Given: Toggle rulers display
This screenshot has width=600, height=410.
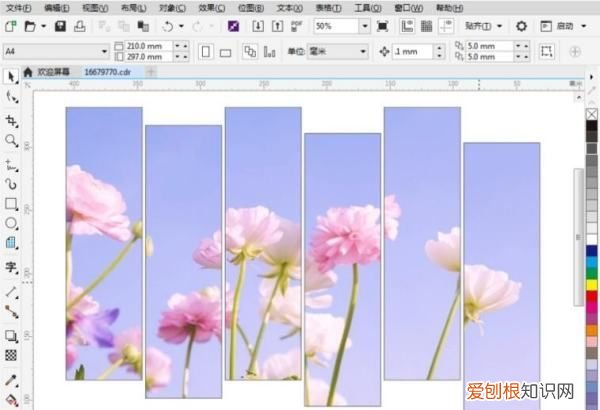Looking at the screenshot, I should [407, 26].
